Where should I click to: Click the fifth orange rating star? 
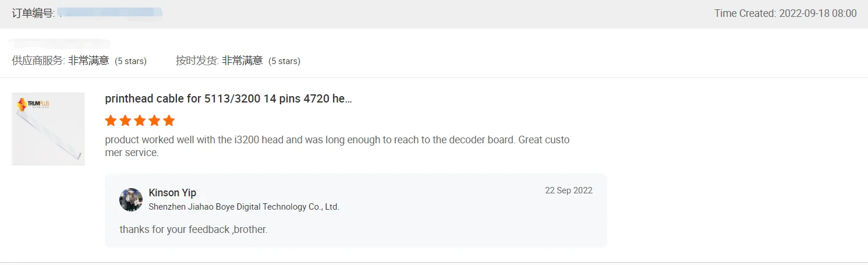(169, 121)
